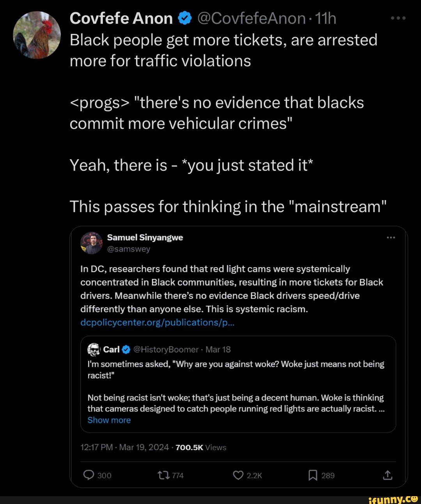Click Carl's small avatar in quoted tweet
Screen dimensions: 421x504
tap(94, 350)
